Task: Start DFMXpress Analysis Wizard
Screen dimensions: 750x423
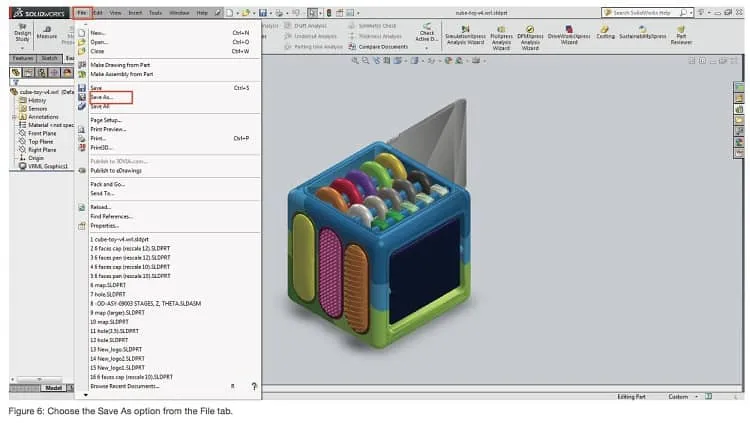Action: (x=530, y=38)
